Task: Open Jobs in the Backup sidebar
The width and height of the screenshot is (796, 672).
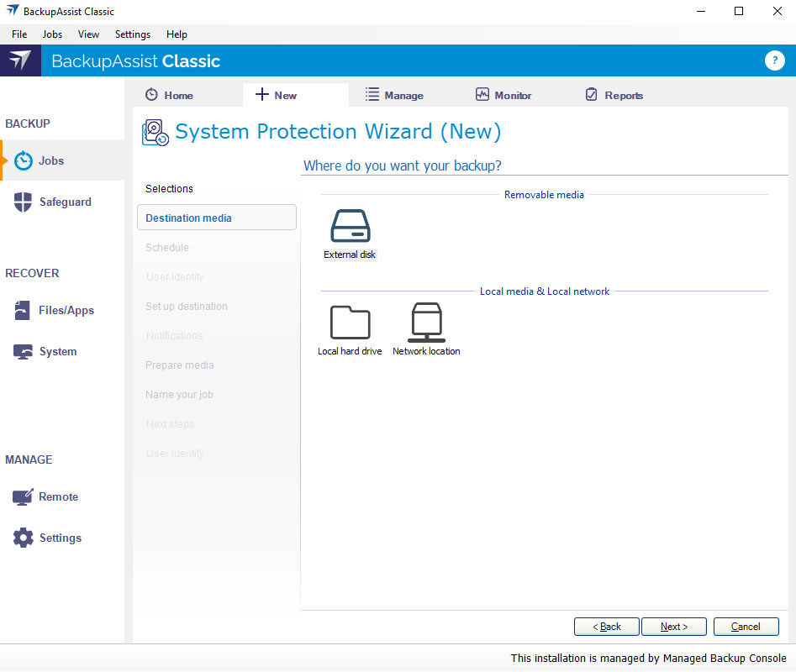Action: pos(50,160)
